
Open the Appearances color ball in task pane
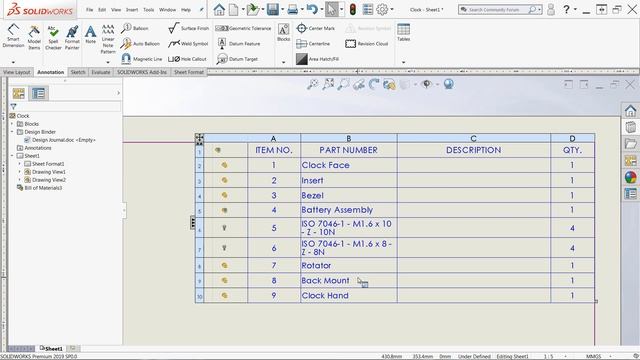pos(631,177)
